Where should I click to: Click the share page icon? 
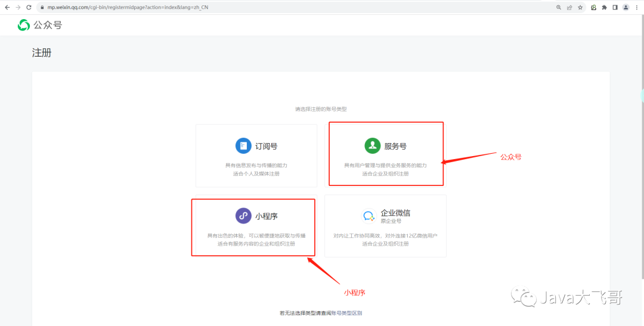click(569, 7)
